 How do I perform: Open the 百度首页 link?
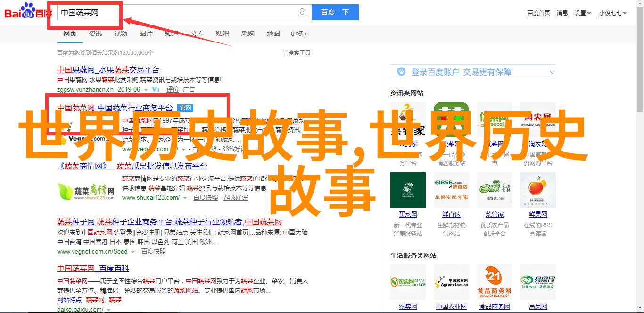point(538,13)
